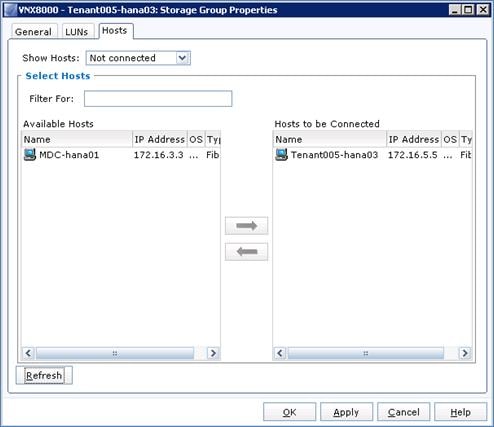Click the Tenant005-hana03 host computer icon
The image size is (494, 427).
pos(281,155)
